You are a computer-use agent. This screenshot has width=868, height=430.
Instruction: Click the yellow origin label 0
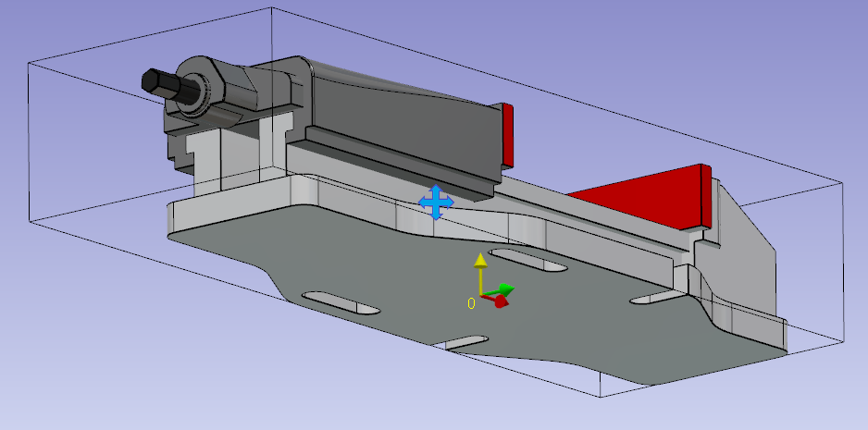[x=470, y=302]
